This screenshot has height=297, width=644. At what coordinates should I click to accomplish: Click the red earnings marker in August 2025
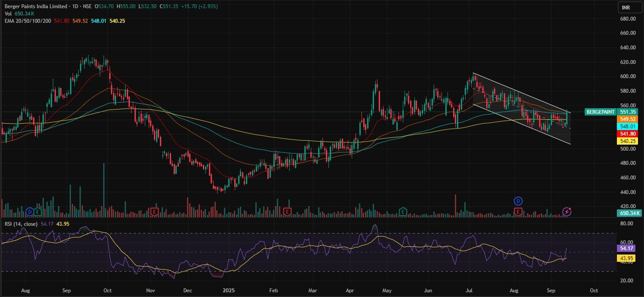pyautogui.click(x=518, y=212)
